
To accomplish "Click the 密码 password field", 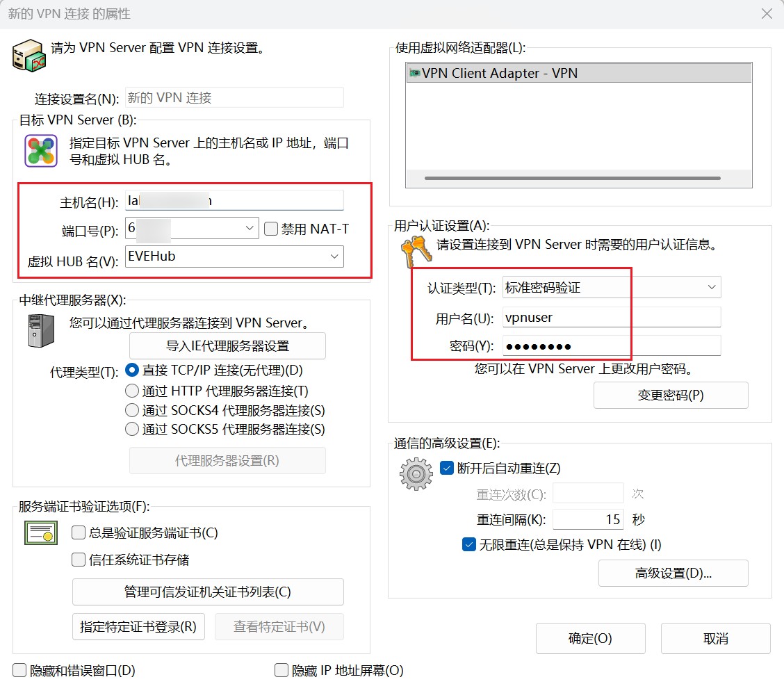I will coord(612,346).
